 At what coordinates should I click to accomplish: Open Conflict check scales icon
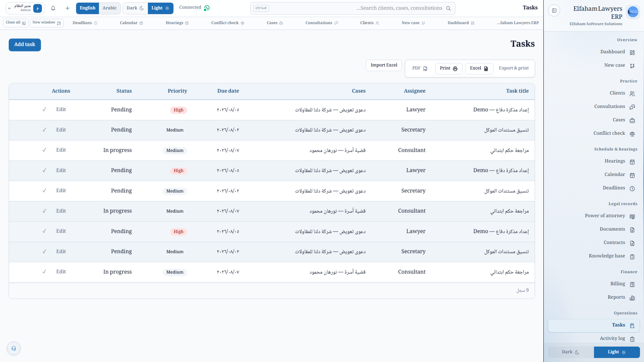pos(632,134)
